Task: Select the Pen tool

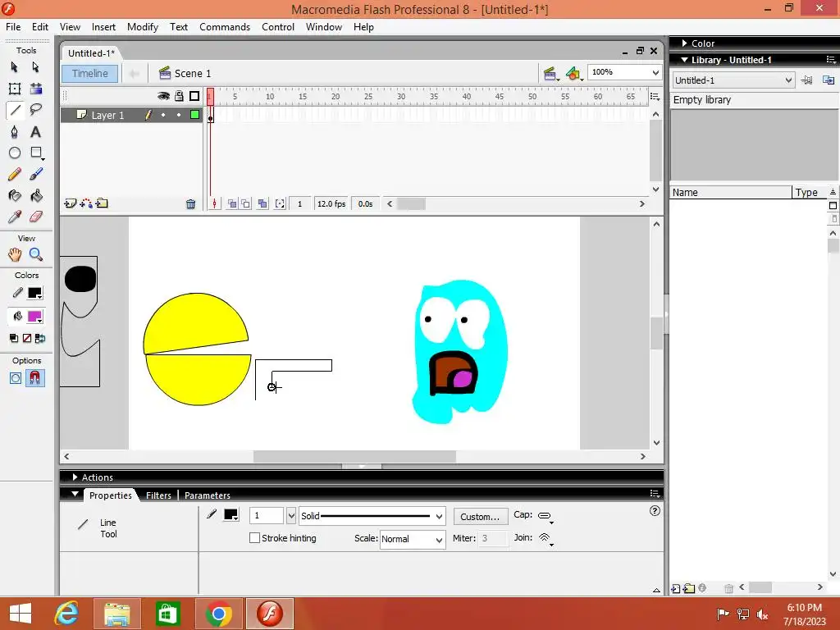Action: [15, 132]
